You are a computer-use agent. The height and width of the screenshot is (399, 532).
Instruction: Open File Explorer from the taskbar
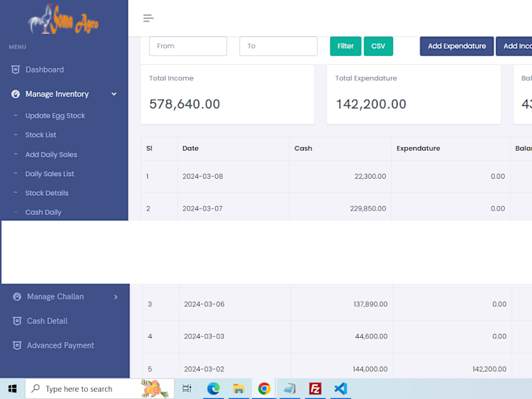(x=239, y=389)
